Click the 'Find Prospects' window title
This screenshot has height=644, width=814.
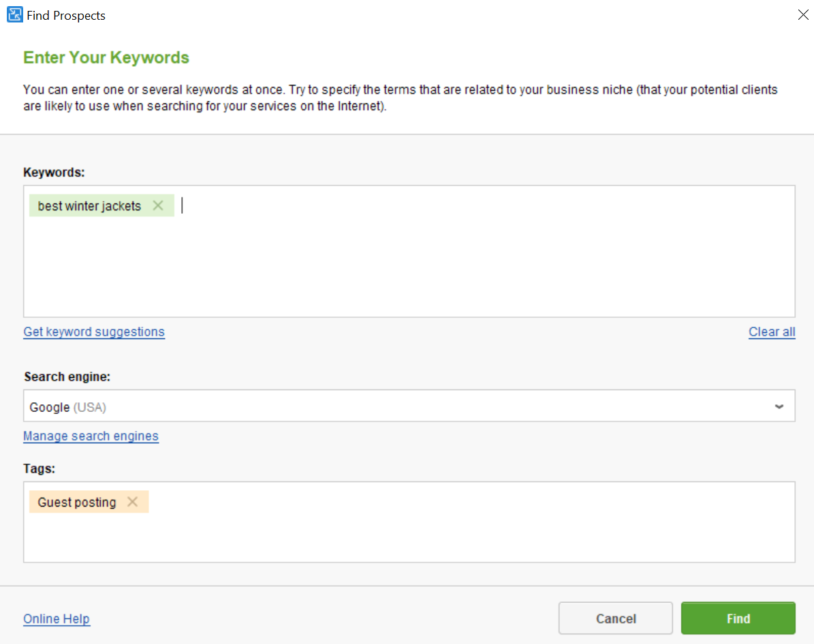click(x=66, y=16)
